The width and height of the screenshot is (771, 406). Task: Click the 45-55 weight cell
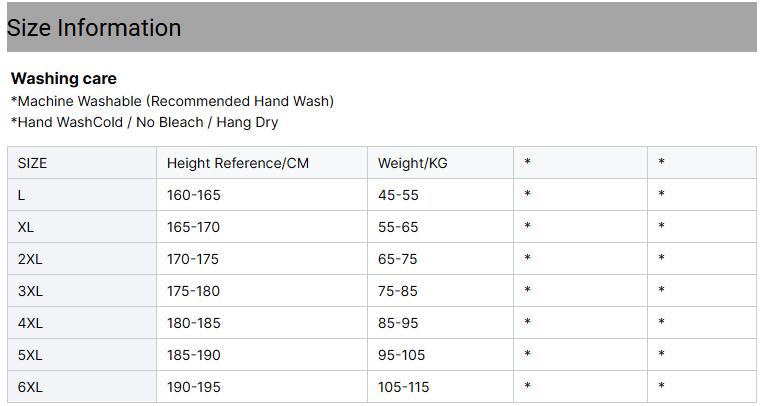[x=441, y=195]
